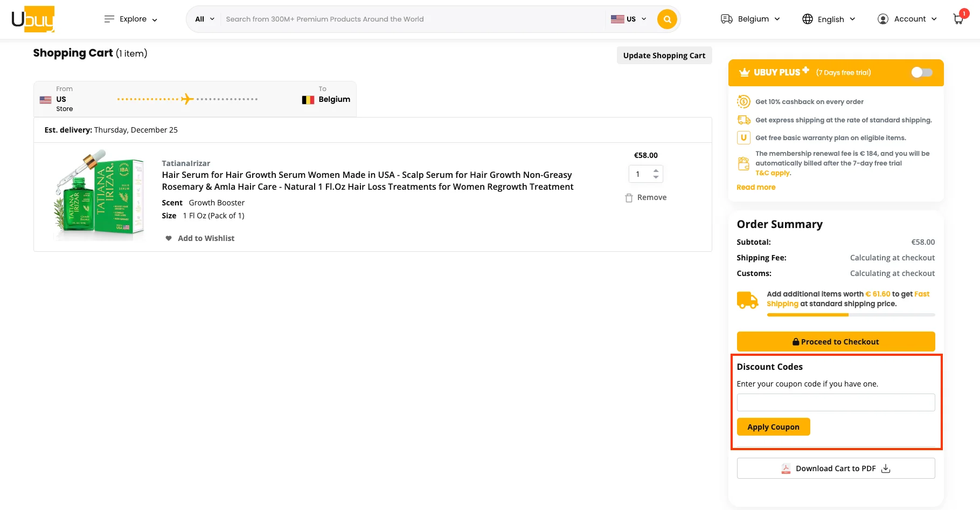Click the heart icon next to Add to Wishlist
Viewport: 980px width, 510px height.
coord(169,238)
